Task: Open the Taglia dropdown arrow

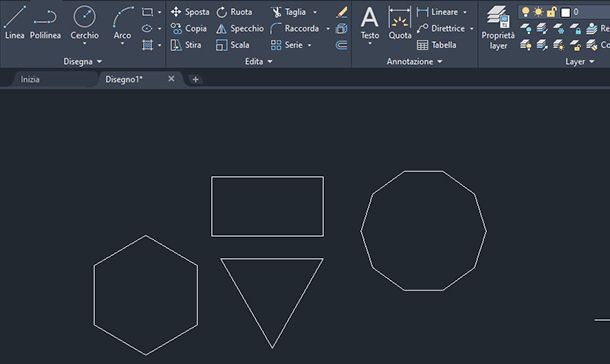Action: pyautogui.click(x=315, y=12)
